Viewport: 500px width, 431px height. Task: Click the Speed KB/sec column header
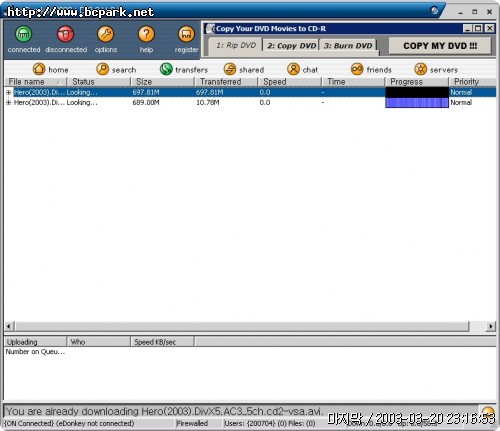162,342
